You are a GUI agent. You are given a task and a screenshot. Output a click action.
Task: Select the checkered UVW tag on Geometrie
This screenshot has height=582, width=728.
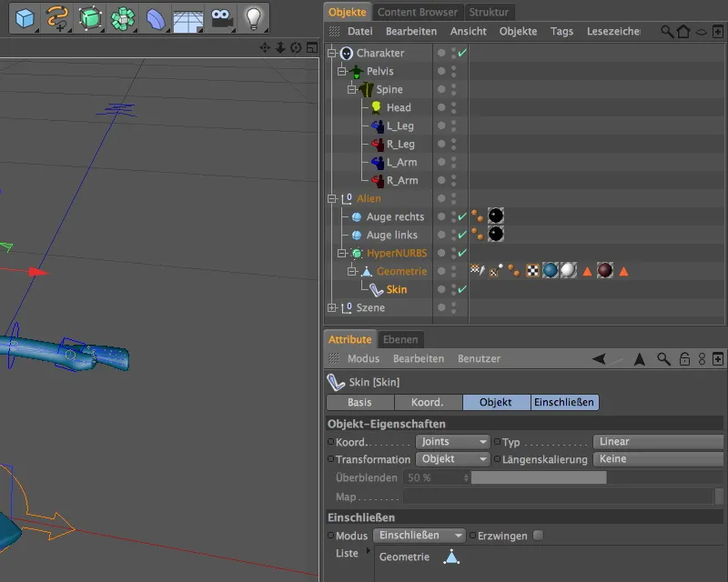pyautogui.click(x=532, y=270)
